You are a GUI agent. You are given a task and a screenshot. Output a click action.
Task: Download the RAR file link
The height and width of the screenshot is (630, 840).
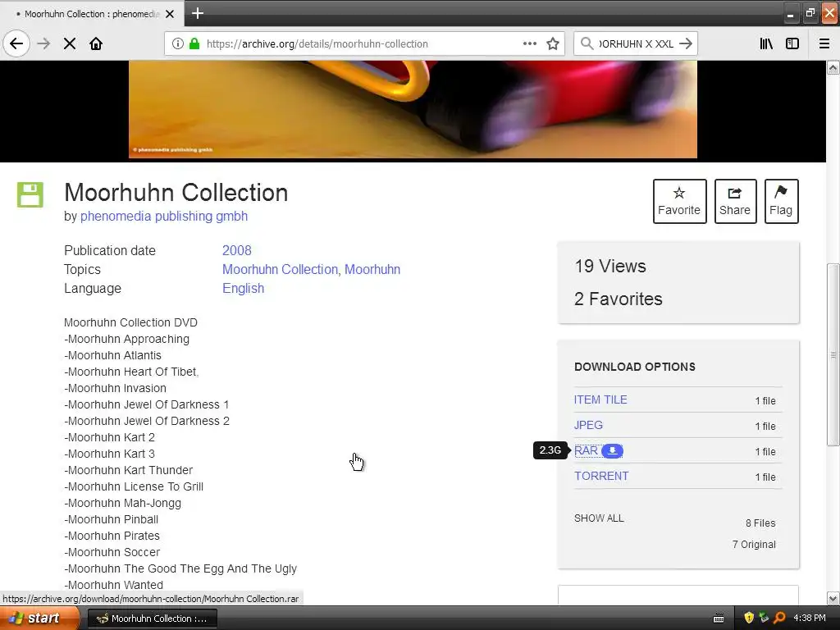[586, 450]
